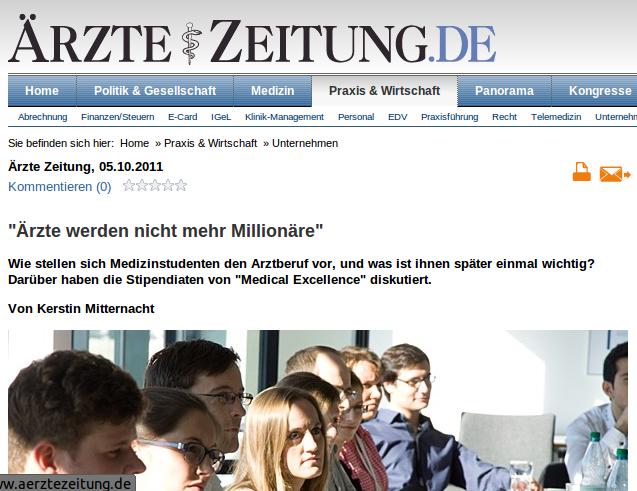The height and width of the screenshot is (491, 637).
Task: Click the Ärzte Zeitung logo
Action: tap(252, 41)
